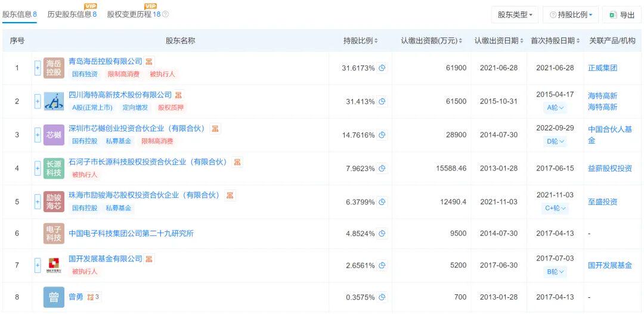This screenshot has width=644, height=314.
Task: Click equity structure icon after 青岛海岳控股有限公司
Action: [x=149, y=61]
